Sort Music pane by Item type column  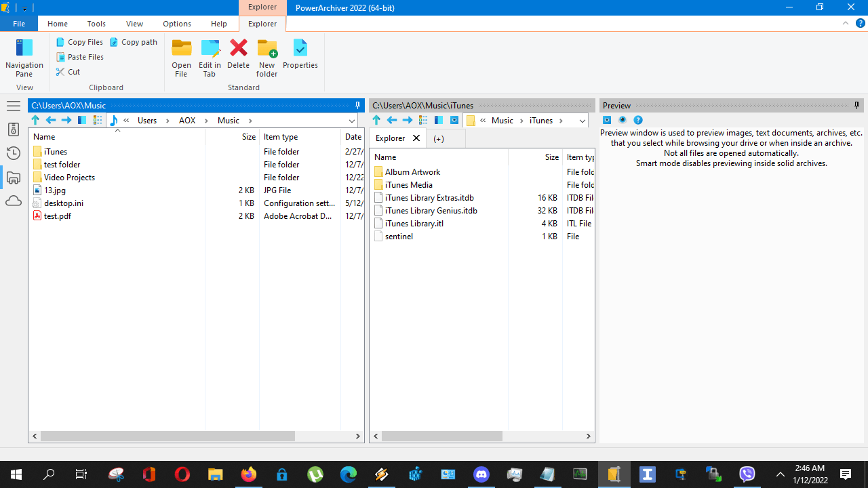coord(300,137)
